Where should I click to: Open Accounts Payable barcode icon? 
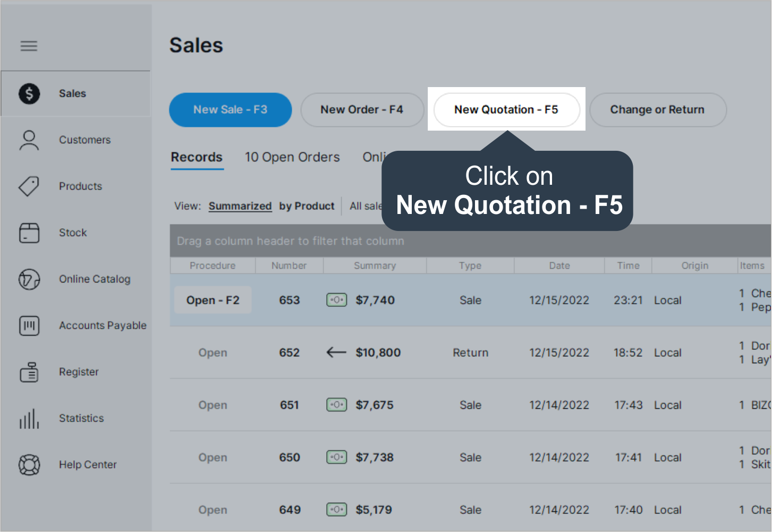click(29, 325)
